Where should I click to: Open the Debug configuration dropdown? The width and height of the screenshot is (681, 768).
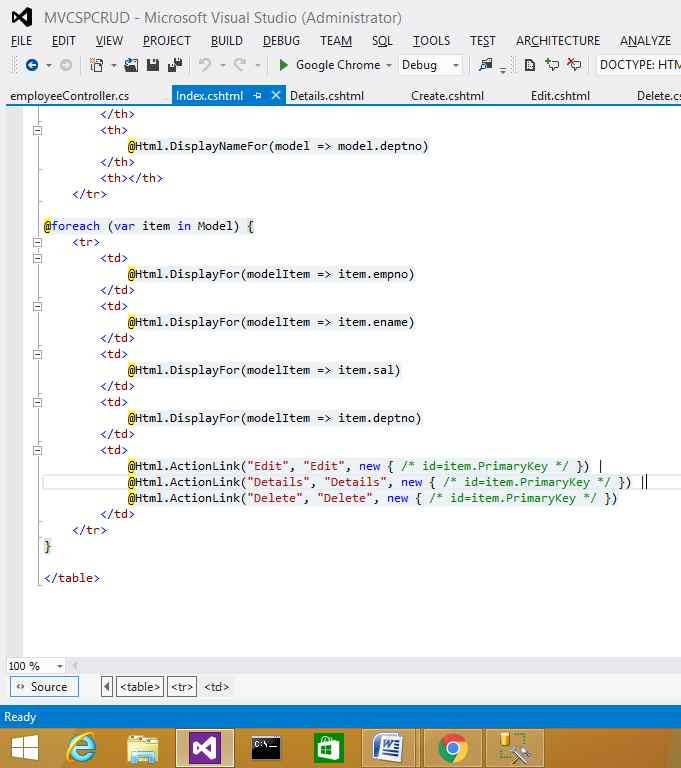(x=456, y=65)
